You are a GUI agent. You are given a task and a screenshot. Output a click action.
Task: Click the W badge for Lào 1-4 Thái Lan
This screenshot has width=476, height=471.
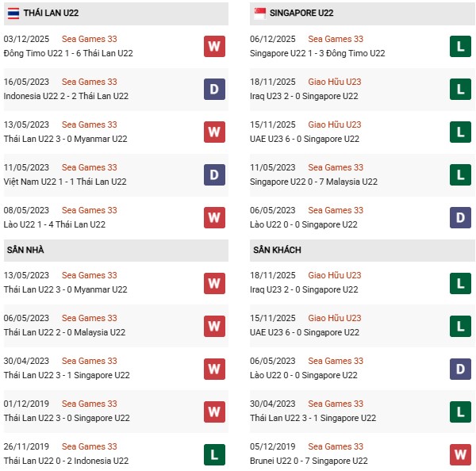214,217
